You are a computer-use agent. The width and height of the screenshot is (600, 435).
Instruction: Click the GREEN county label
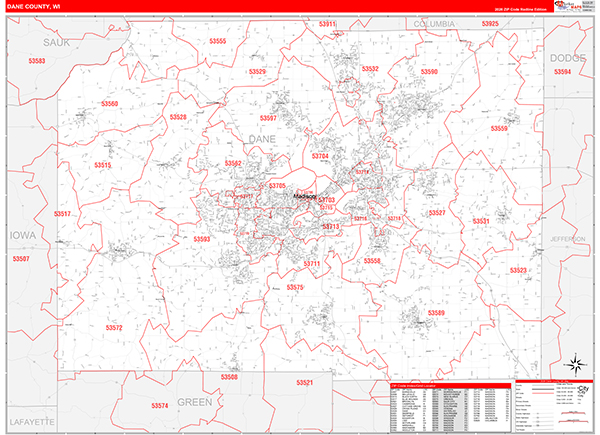pyautogui.click(x=194, y=402)
